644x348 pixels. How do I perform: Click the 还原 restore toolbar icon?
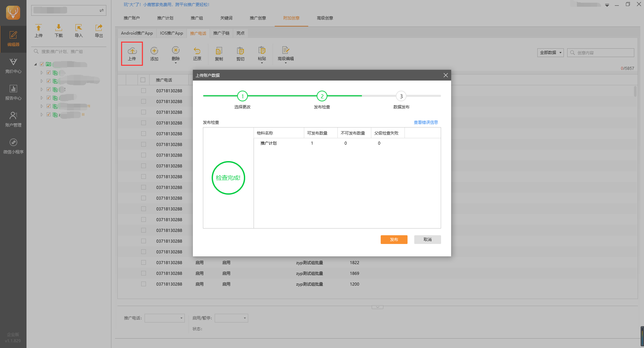pyautogui.click(x=197, y=54)
